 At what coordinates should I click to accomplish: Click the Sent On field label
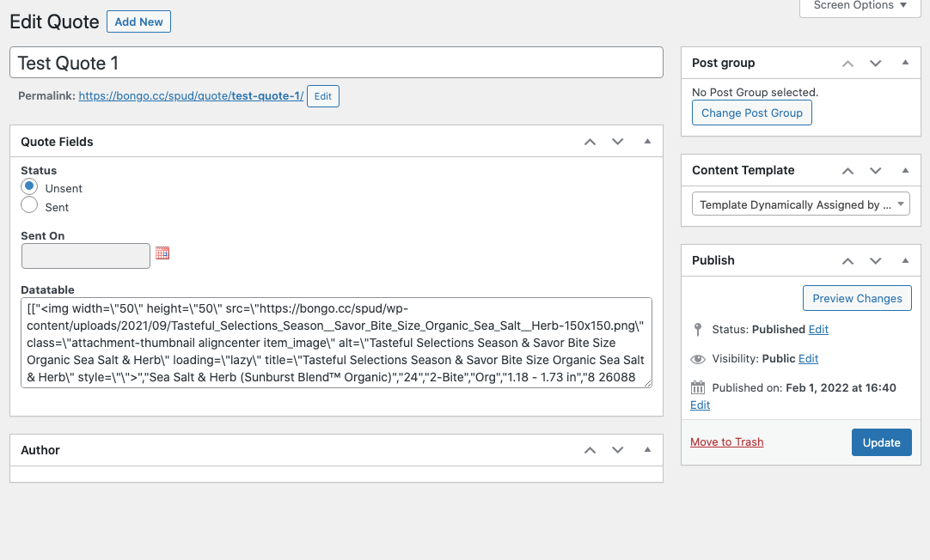pos(43,236)
